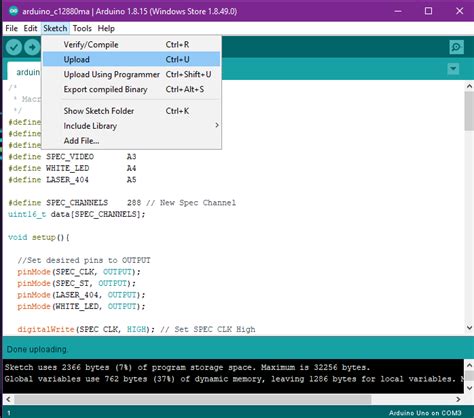Viewport: 474px width, 418px height.
Task: Click 'Arduino Uno on COM3' status text
Action: [x=425, y=413]
